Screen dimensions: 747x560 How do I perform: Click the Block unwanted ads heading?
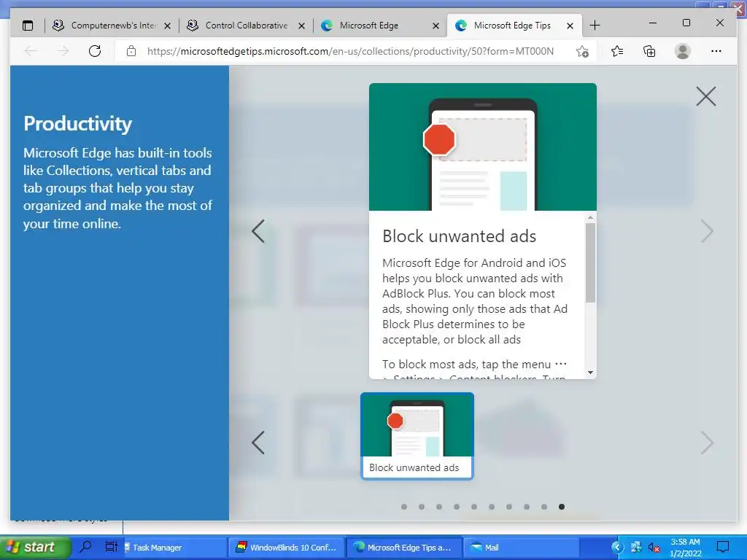[x=460, y=236]
